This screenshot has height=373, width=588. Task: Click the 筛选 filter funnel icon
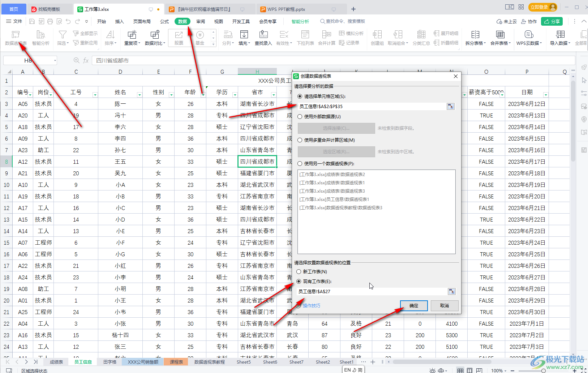tap(63, 38)
